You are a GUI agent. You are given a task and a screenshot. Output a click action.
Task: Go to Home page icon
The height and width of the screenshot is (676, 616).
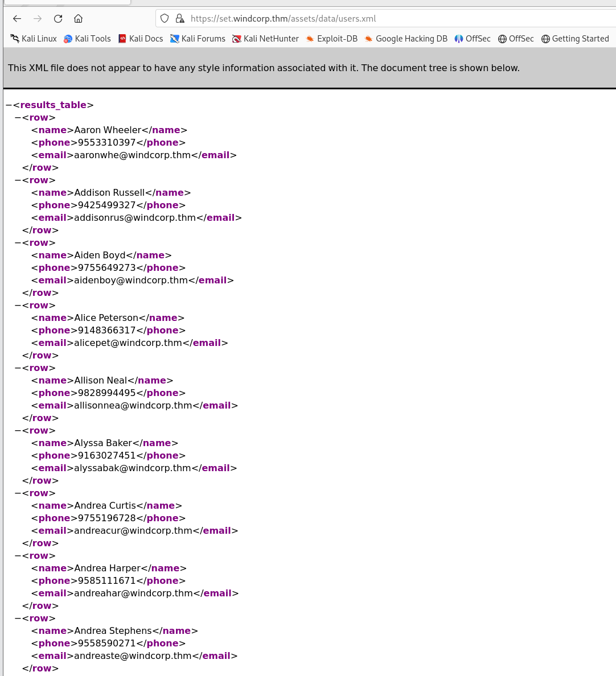click(x=79, y=19)
